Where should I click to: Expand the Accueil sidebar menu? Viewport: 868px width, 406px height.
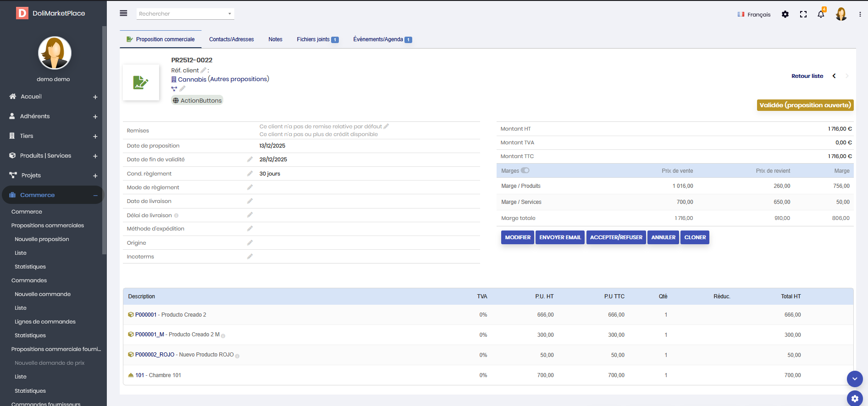95,97
